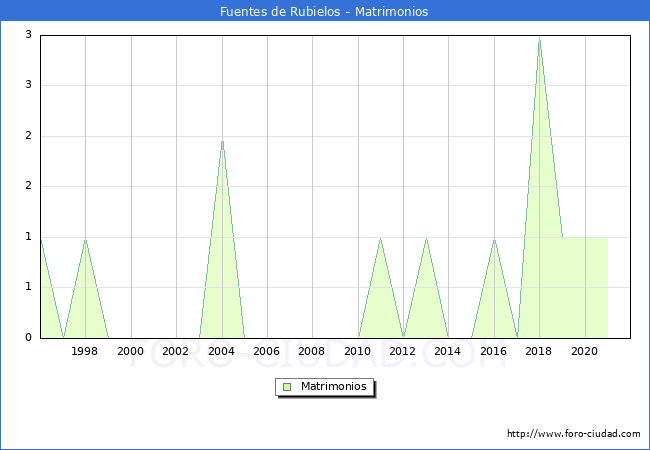
Task: Click the Matrimonios legend label
Action: (334, 387)
